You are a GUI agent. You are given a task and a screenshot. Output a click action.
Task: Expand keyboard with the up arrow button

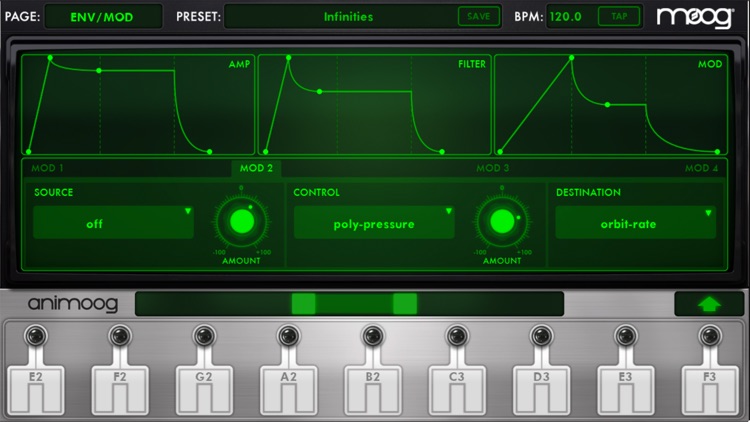click(709, 304)
